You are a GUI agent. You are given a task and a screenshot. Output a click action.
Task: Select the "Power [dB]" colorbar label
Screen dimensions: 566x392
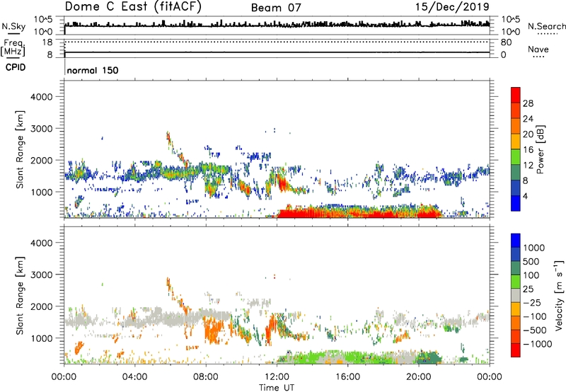click(541, 149)
